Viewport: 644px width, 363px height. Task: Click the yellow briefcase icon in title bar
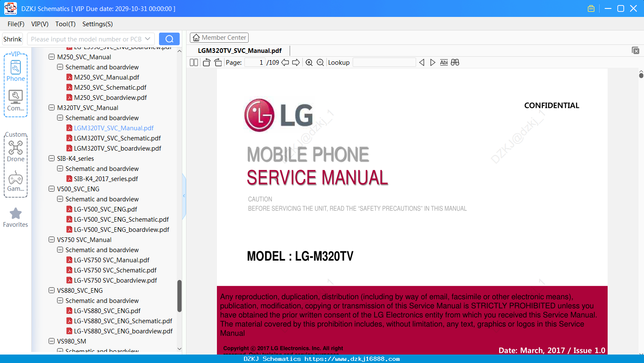pos(591,8)
